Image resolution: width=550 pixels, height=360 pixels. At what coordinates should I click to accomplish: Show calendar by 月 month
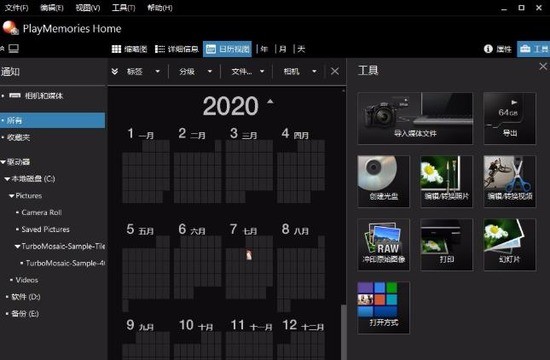[283, 49]
